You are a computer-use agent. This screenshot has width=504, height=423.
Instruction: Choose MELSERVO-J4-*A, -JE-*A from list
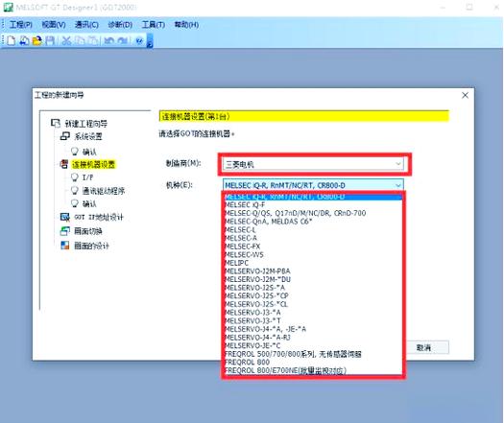313,329
